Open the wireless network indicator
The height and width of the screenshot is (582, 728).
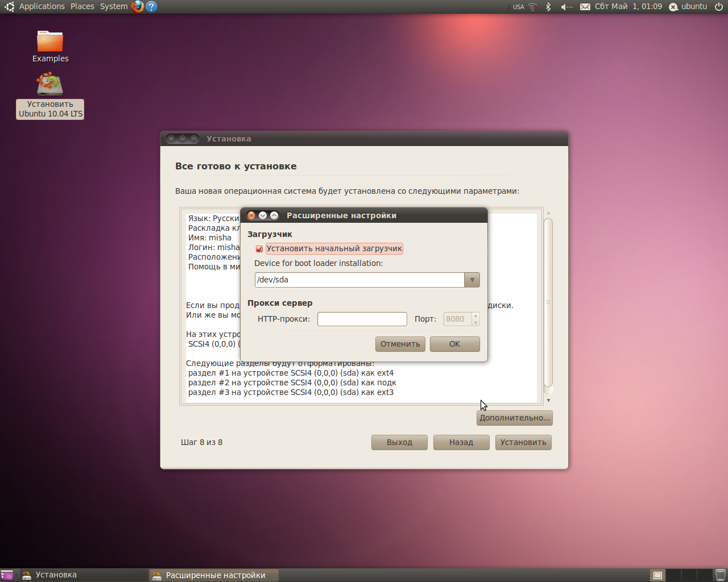(x=532, y=7)
